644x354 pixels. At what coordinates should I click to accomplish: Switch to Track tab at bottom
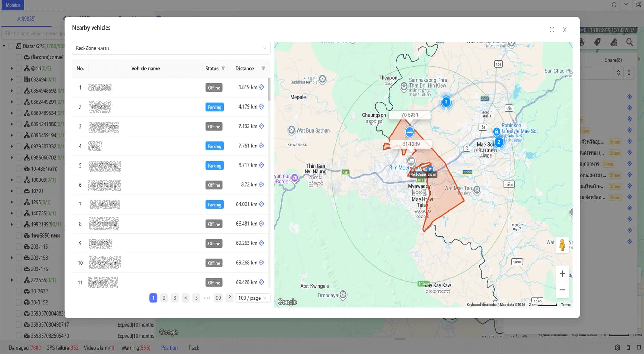pos(194,347)
